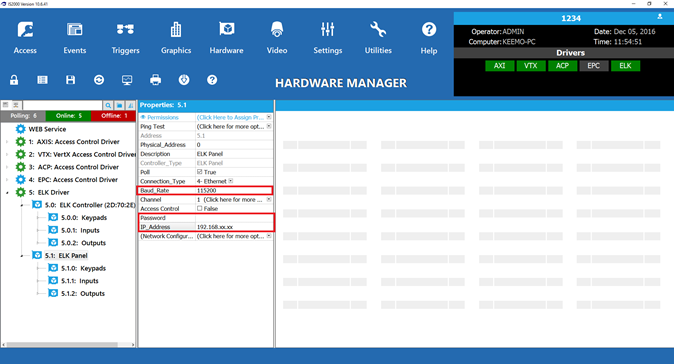674x364 pixels.
Task: Click the printer toolbar icon
Action: [x=156, y=80]
